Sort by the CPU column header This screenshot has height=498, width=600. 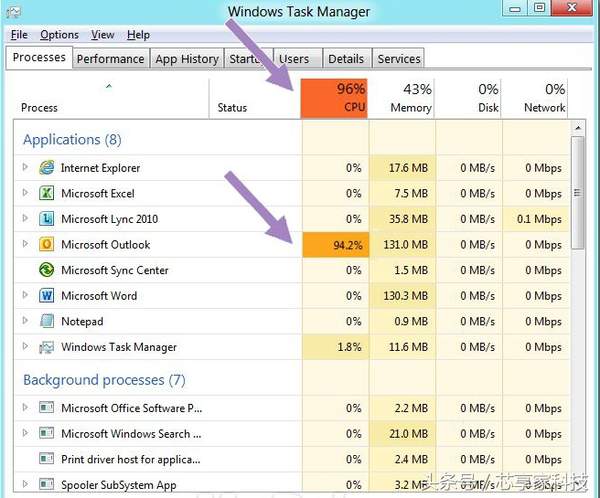[x=335, y=98]
